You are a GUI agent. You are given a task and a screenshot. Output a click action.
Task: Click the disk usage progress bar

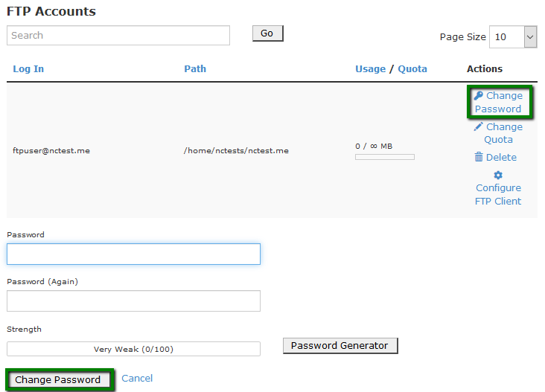coord(385,157)
